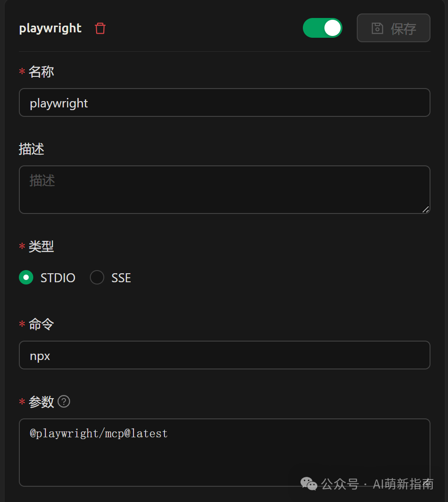Click the 名称 field label
The width and height of the screenshot is (448, 502).
pyautogui.click(x=41, y=72)
